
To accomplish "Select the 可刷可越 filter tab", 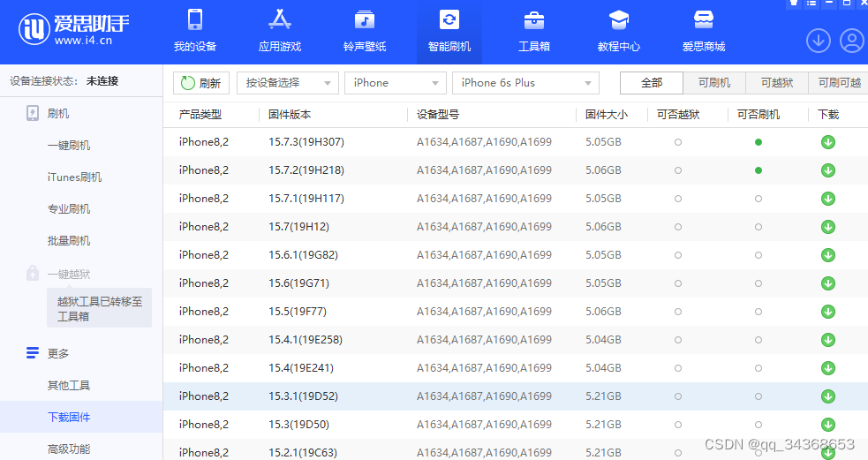I will [x=838, y=83].
